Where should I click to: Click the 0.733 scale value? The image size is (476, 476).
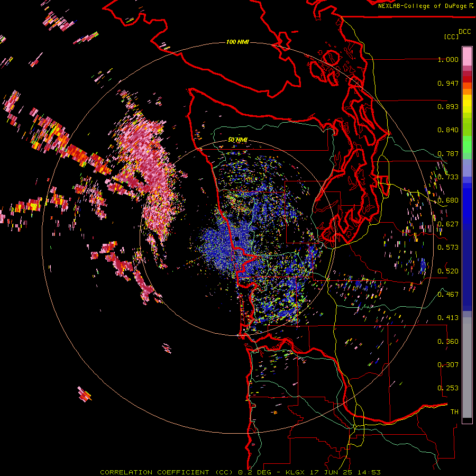448,177
